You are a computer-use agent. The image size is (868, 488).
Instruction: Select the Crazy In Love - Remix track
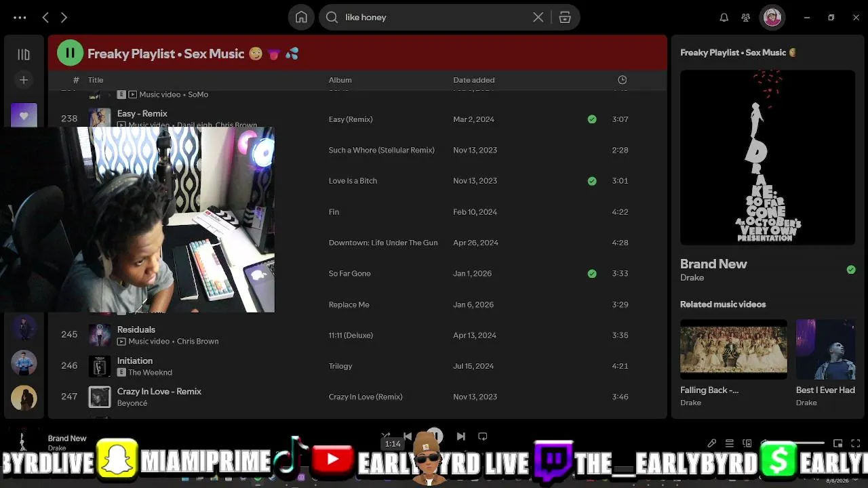coord(159,392)
